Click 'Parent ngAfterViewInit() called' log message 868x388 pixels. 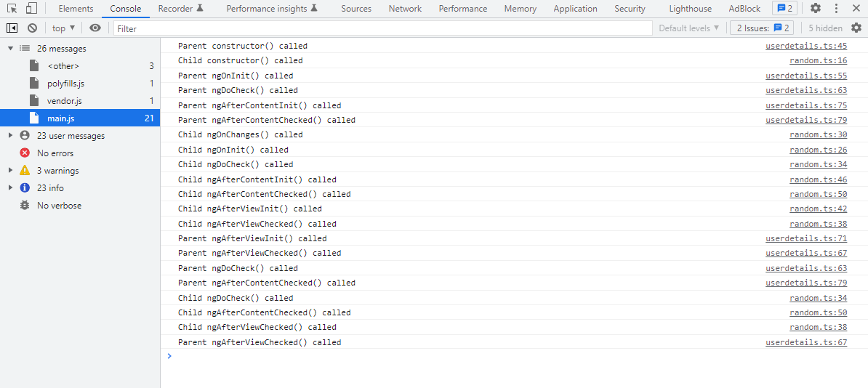pyautogui.click(x=252, y=238)
